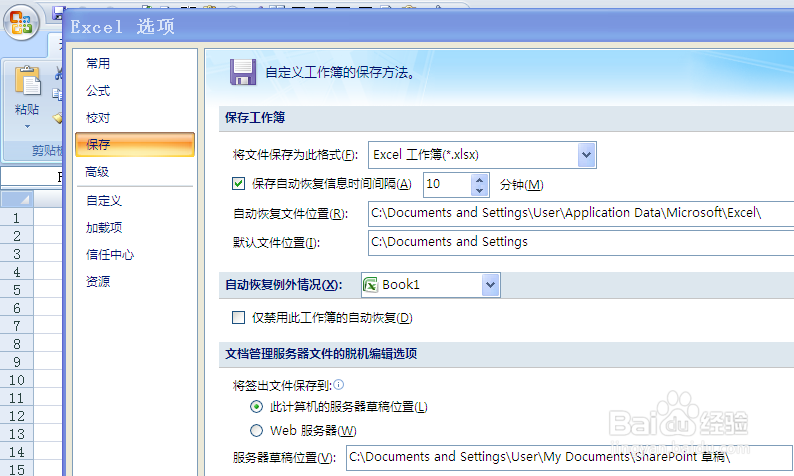Select the 加载项 category
The image size is (794, 476).
(104, 227)
